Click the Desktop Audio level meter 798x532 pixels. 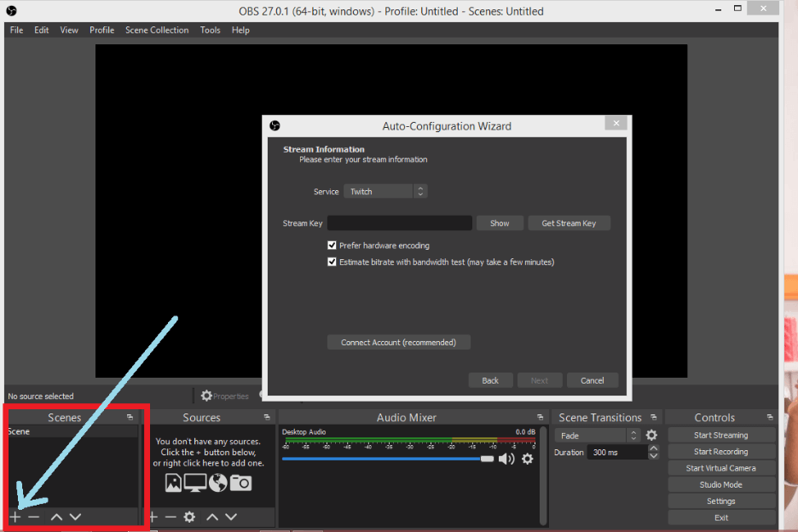[410, 441]
